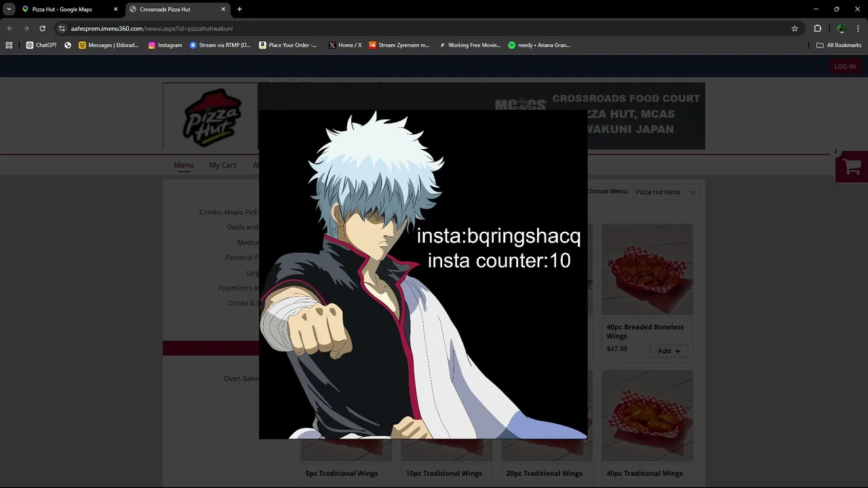This screenshot has height=488, width=868.
Task: Open the ChatGPT bookmark
Action: pos(41,45)
